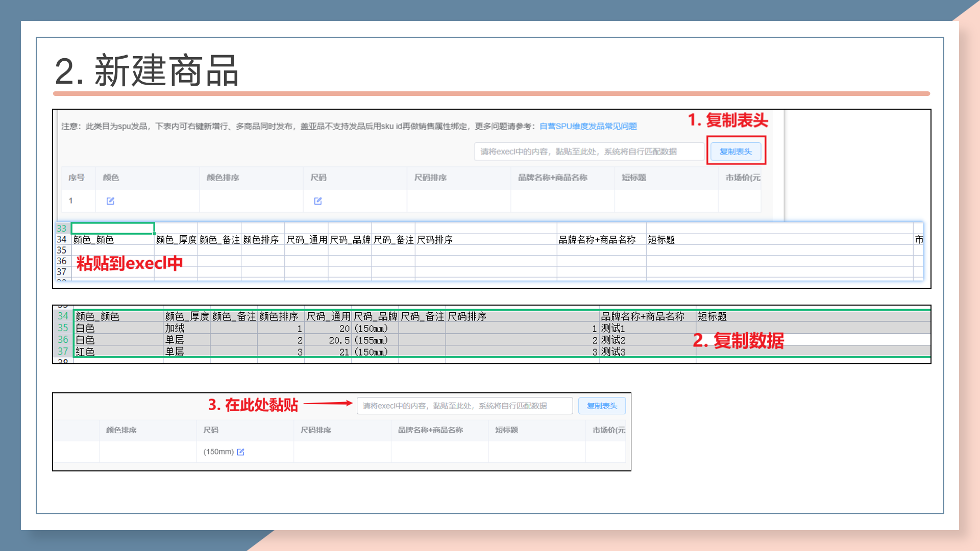Click the top 复制表头 button
This screenshot has width=980, height=551.
pyautogui.click(x=736, y=152)
